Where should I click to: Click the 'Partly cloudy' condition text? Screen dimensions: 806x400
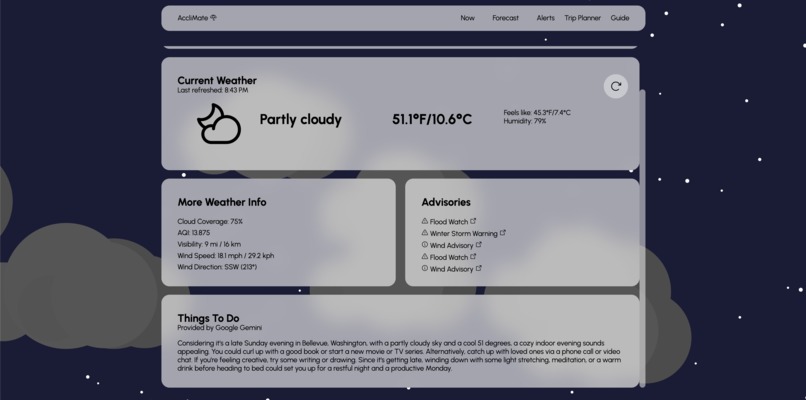click(301, 119)
